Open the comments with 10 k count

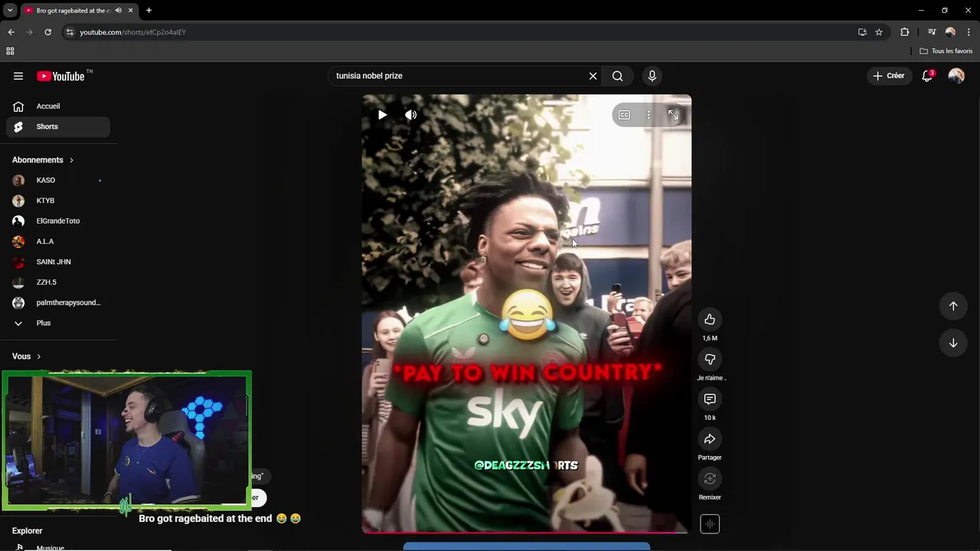tap(710, 399)
